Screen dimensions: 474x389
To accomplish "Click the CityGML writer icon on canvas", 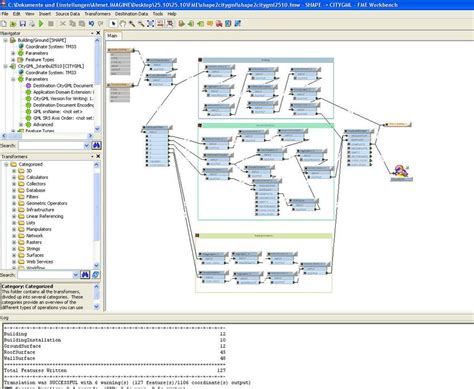I will [x=401, y=172].
